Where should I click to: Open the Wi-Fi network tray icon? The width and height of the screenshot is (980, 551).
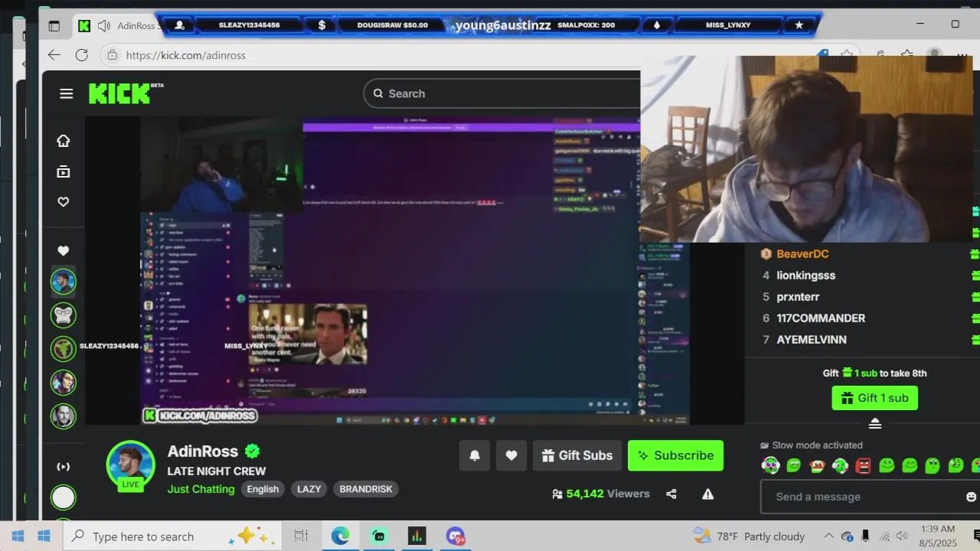[884, 536]
